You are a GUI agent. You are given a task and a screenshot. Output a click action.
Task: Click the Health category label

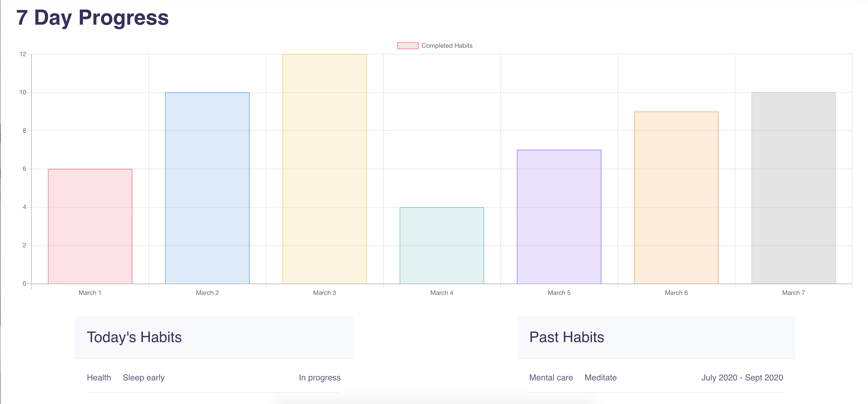coord(99,378)
